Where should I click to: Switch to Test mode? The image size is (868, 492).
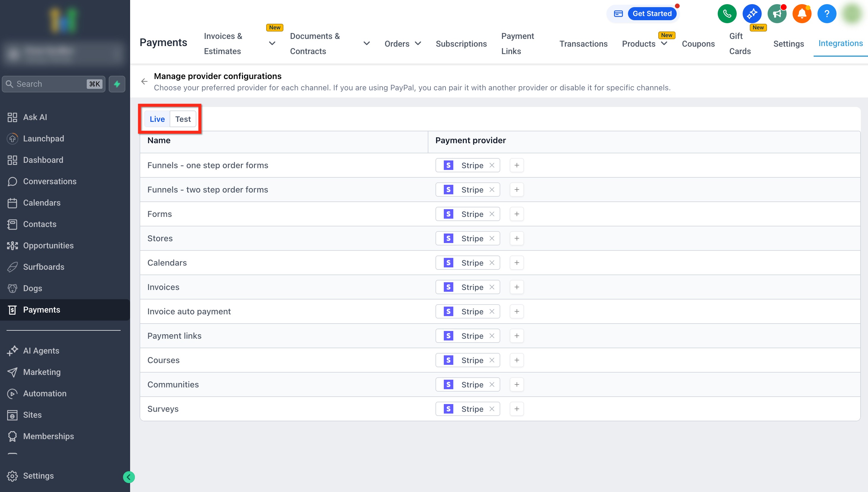point(183,119)
